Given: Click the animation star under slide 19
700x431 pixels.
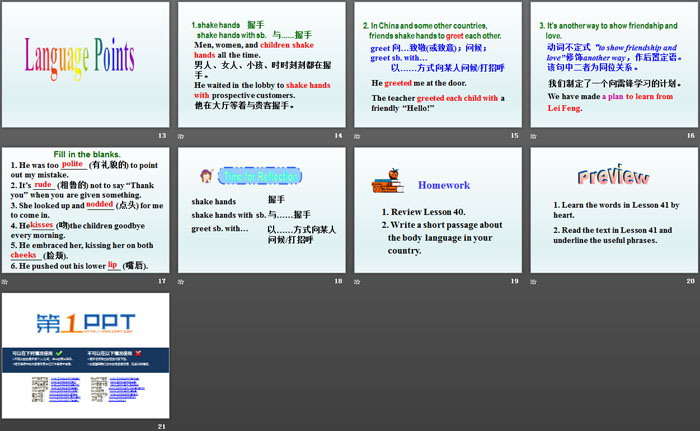Looking at the screenshot, I should click(357, 282).
